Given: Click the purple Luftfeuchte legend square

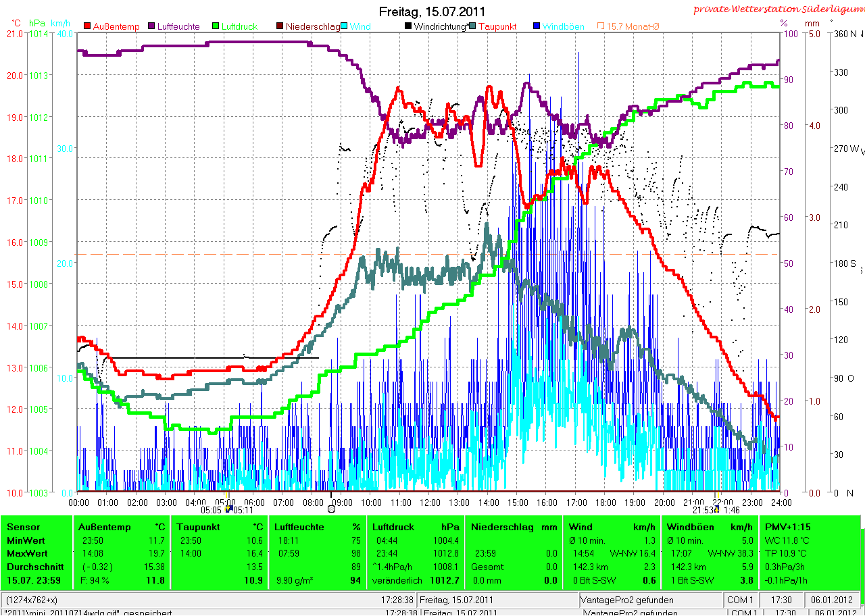Looking at the screenshot, I should [x=151, y=26].
